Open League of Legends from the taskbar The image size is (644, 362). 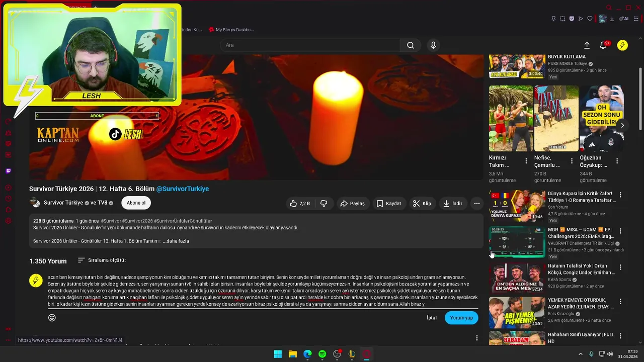pos(352,354)
